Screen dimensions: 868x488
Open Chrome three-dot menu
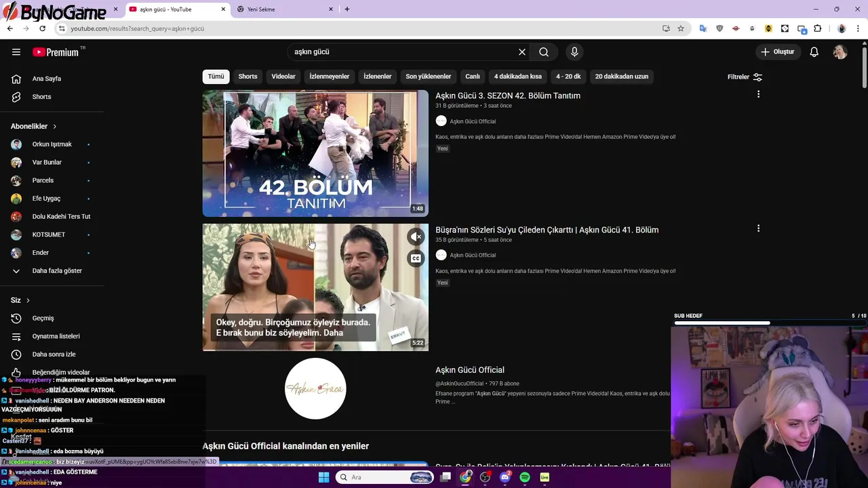click(858, 28)
